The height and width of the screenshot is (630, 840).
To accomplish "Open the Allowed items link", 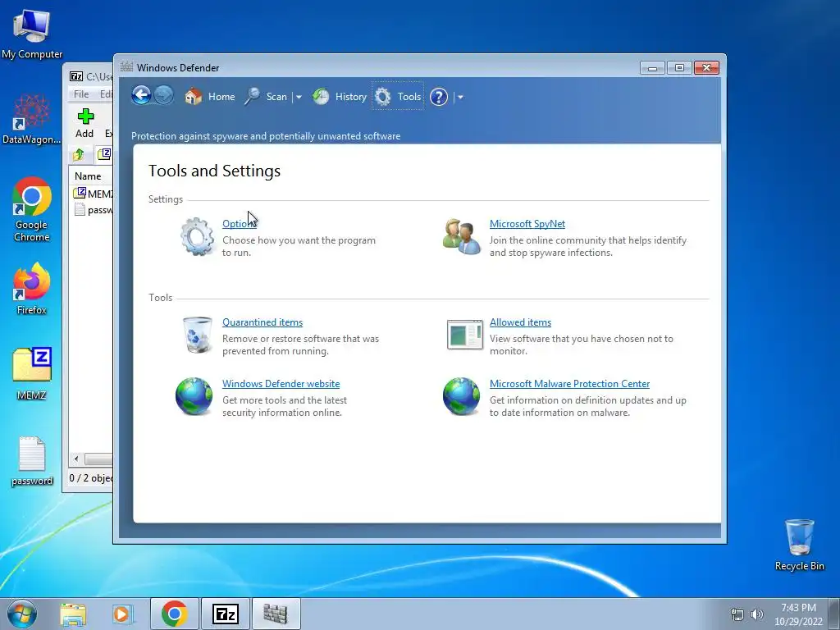I will [520, 322].
